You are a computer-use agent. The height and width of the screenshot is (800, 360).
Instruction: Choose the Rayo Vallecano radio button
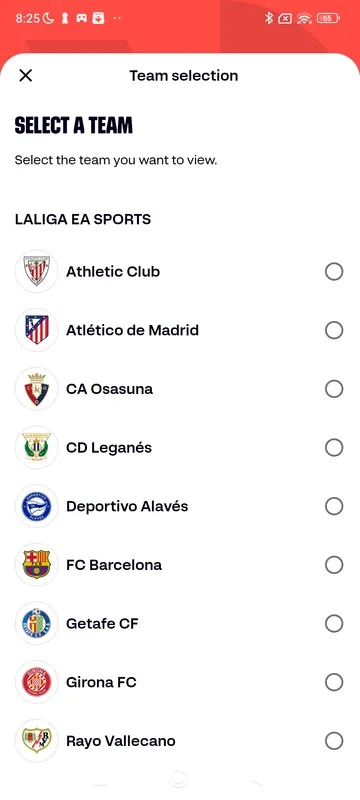(x=334, y=741)
